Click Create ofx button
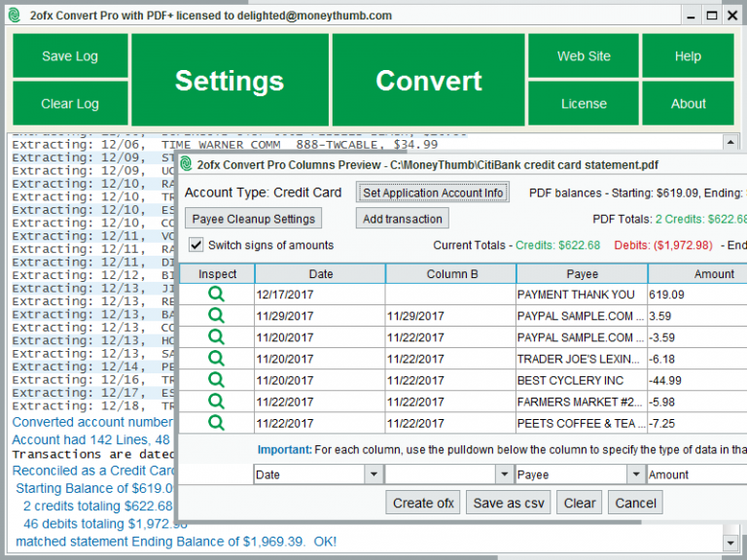 423,503
